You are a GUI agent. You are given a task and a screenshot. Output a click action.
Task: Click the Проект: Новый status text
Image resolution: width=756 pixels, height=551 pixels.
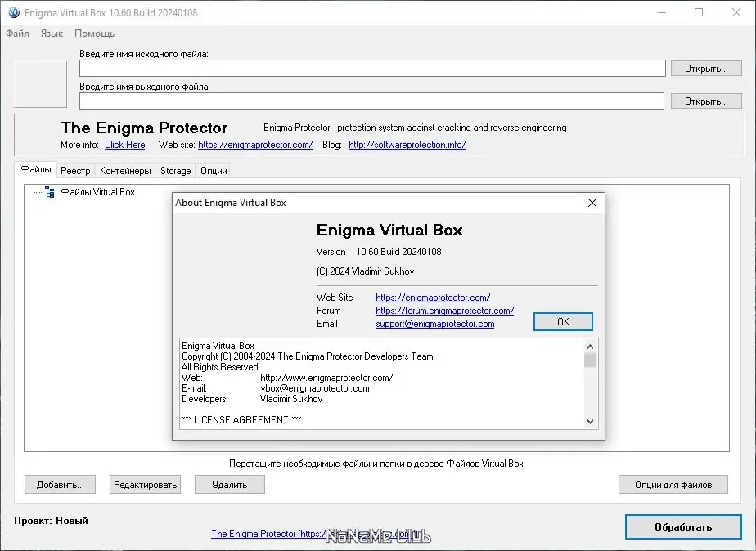click(x=51, y=521)
